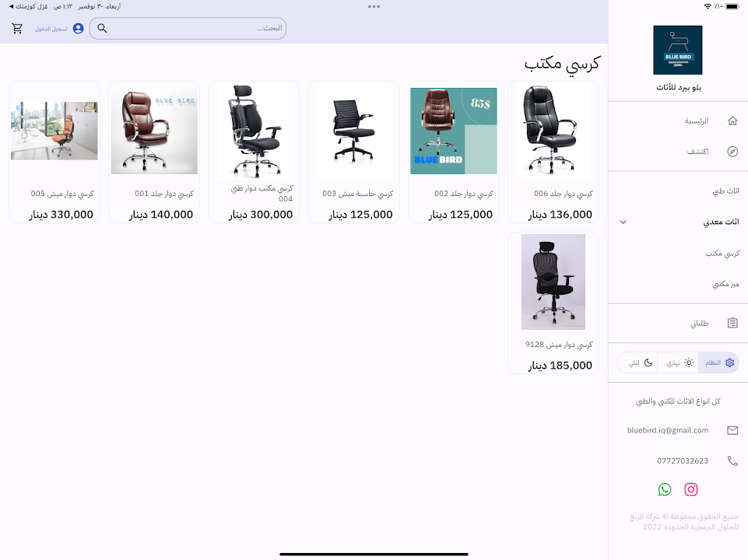Click the search magnifier icon
This screenshot has height=560, width=748.
[102, 28]
